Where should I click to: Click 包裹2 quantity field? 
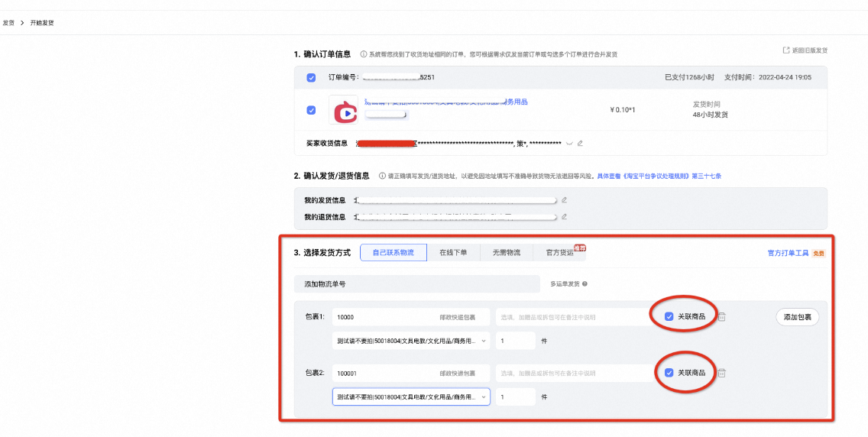[515, 397]
